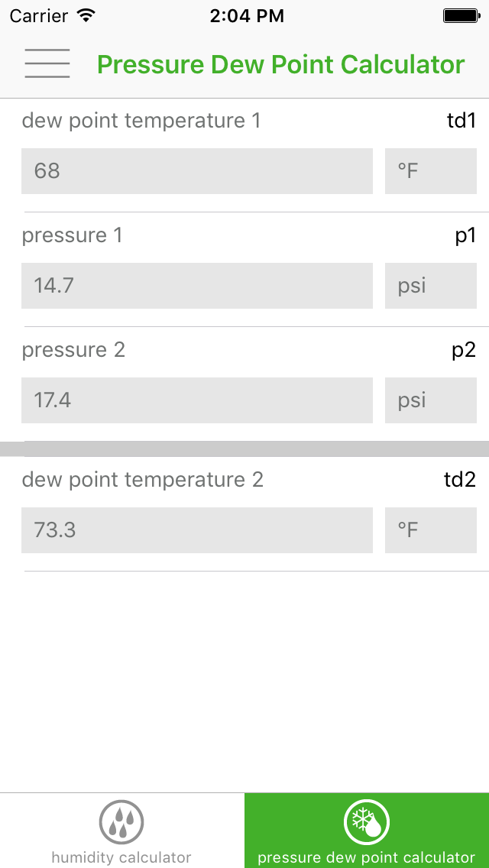Tap the battery indicator in status bar

[x=461, y=15]
